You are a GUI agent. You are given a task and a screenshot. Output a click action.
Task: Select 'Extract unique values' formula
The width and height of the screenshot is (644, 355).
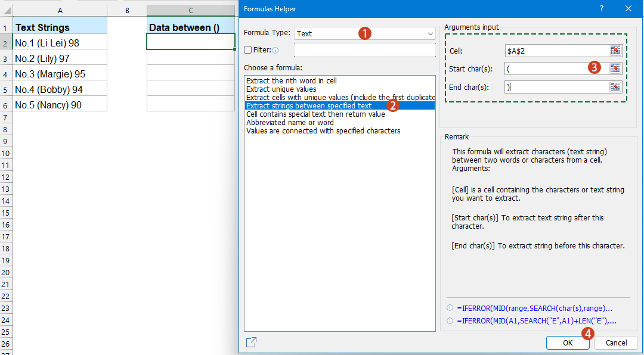(281, 89)
